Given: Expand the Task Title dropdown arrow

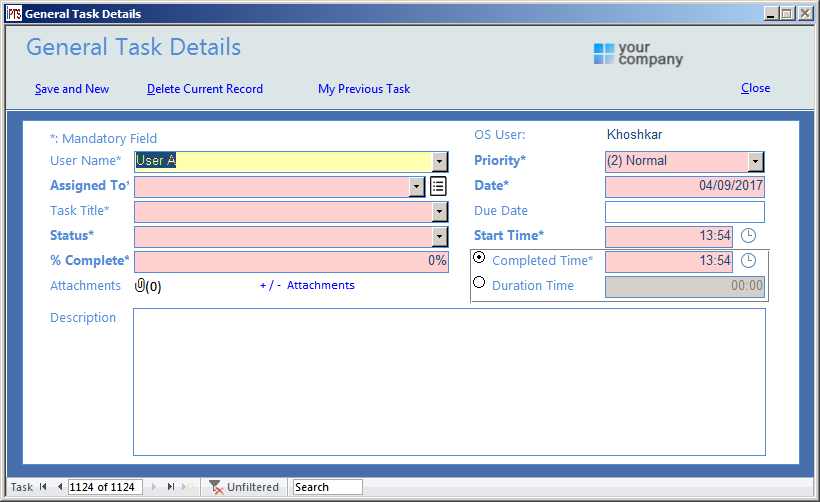Looking at the screenshot, I should (x=439, y=212).
